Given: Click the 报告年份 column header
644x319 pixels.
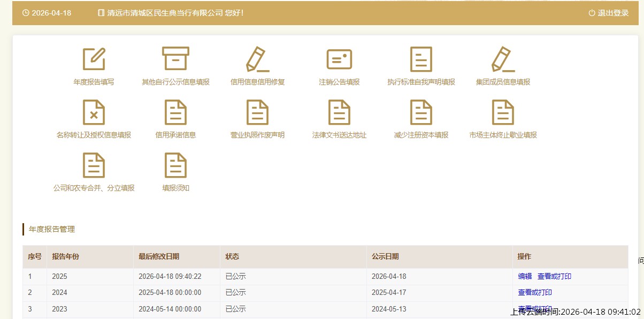Looking at the screenshot, I should click(x=65, y=257).
